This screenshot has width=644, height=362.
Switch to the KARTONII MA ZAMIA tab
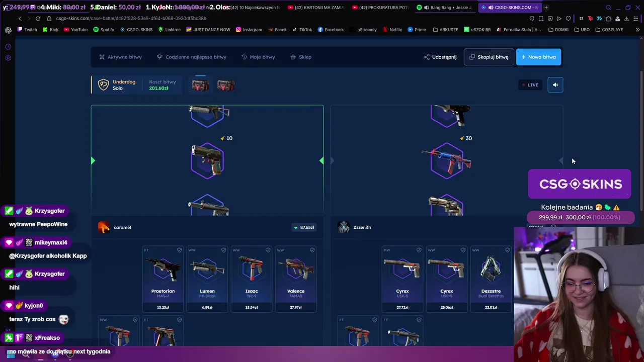[x=316, y=8]
